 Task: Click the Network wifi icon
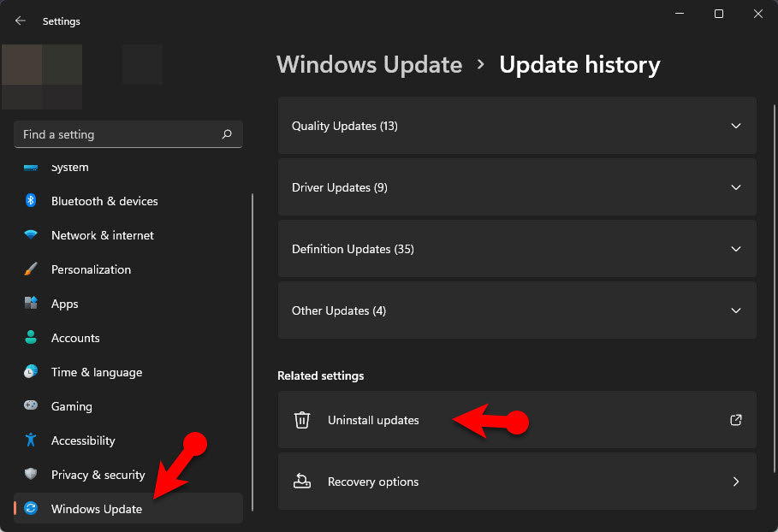(31, 234)
